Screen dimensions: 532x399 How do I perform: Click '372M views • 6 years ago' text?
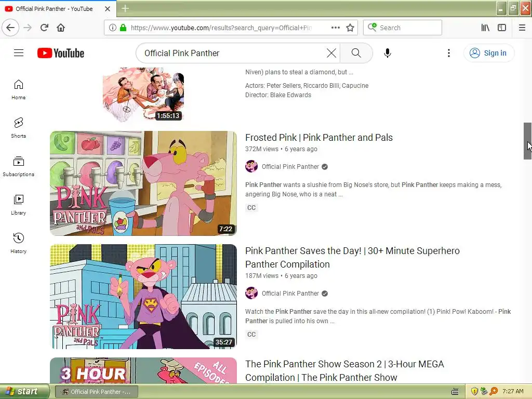pyautogui.click(x=281, y=149)
